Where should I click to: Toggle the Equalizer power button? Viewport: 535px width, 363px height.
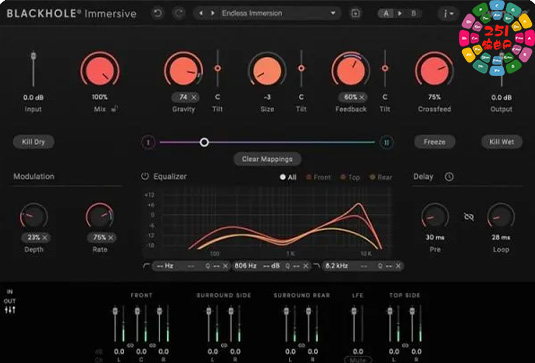tap(145, 176)
